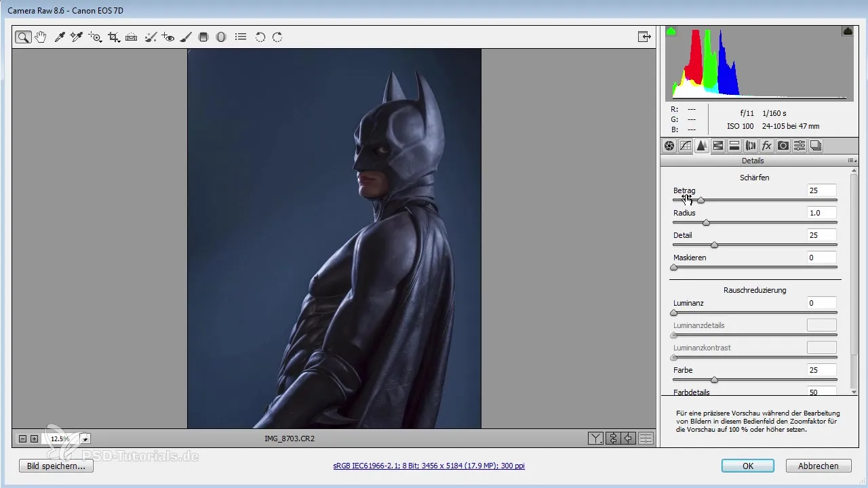Open the before/after preview mode menu
This screenshot has width=868, height=488.
tap(595, 439)
